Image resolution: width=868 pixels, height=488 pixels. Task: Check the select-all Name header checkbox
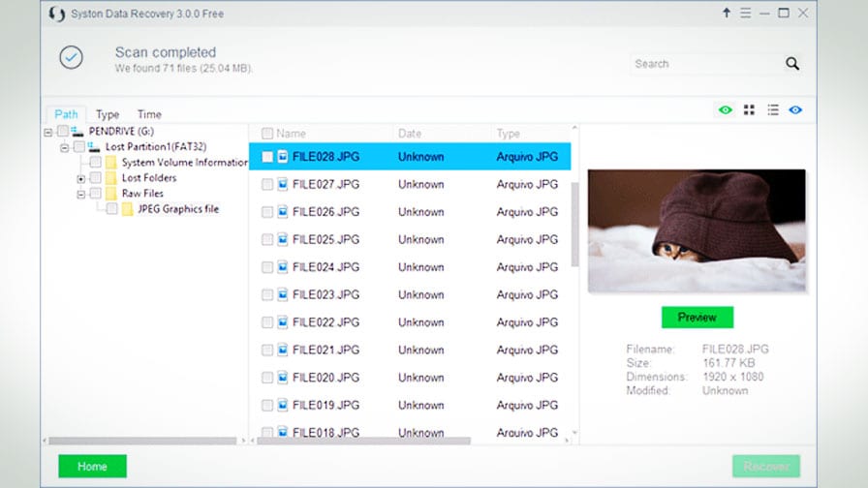[266, 134]
